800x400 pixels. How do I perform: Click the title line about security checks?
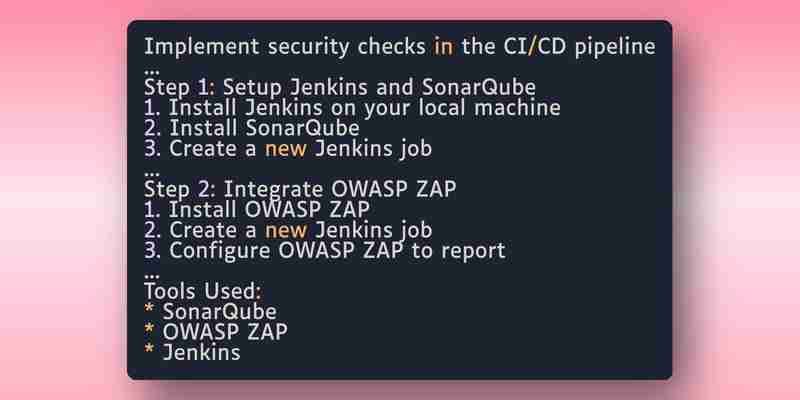[x=399, y=47]
